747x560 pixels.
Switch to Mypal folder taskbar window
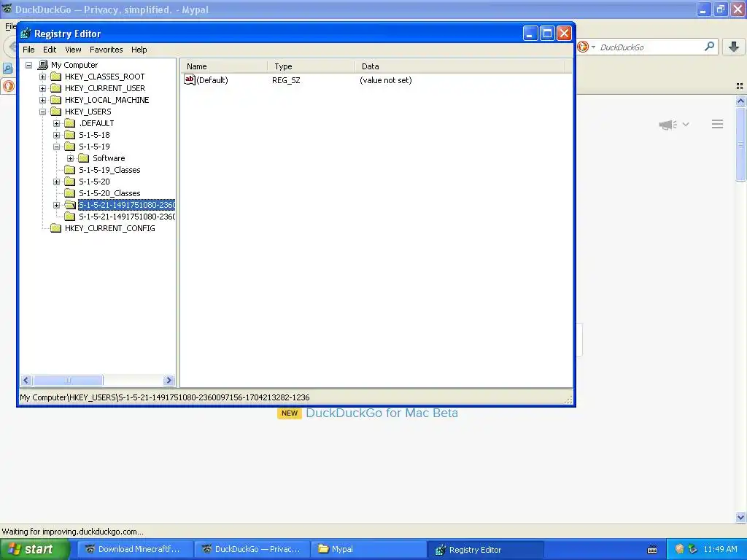369,550
